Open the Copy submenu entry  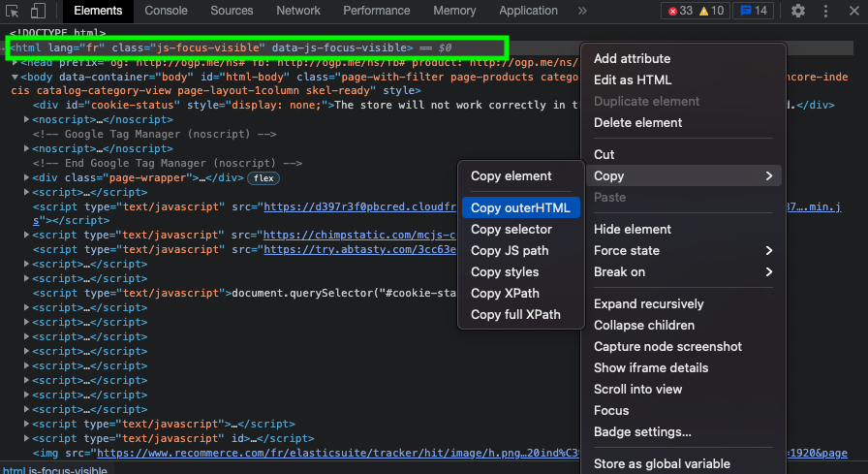point(683,176)
